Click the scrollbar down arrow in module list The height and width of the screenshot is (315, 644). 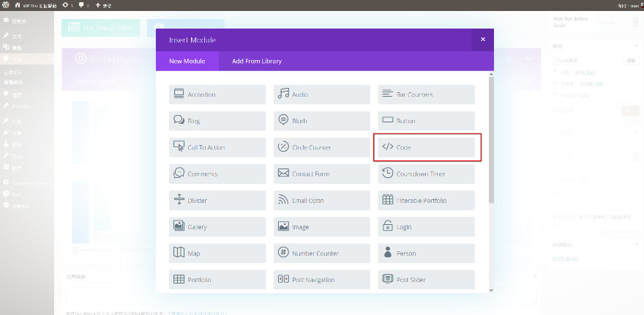point(491,290)
